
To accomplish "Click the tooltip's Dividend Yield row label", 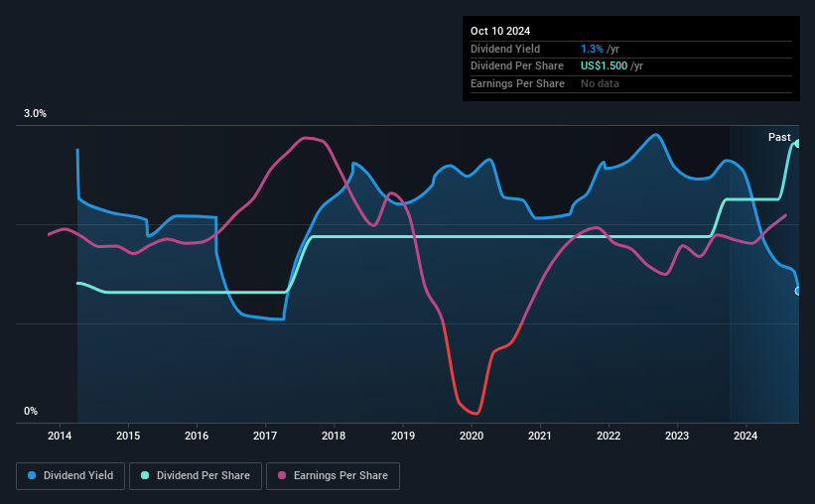I will point(505,49).
